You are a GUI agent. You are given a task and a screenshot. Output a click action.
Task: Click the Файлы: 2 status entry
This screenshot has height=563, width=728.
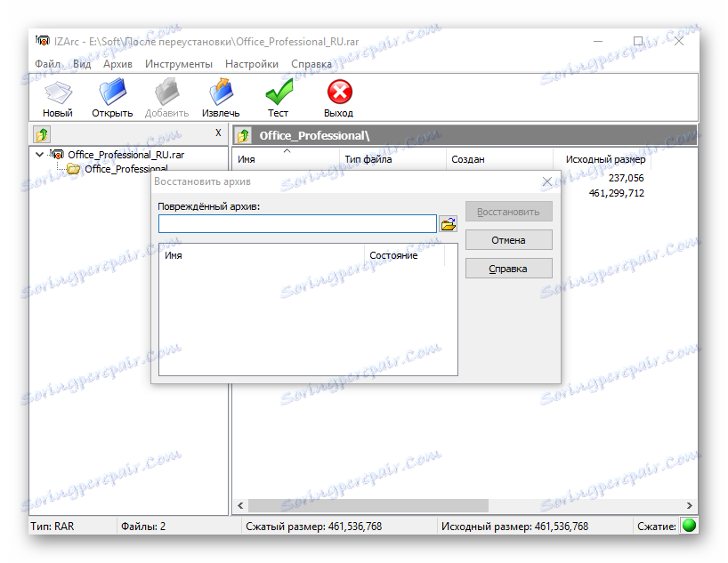[143, 526]
